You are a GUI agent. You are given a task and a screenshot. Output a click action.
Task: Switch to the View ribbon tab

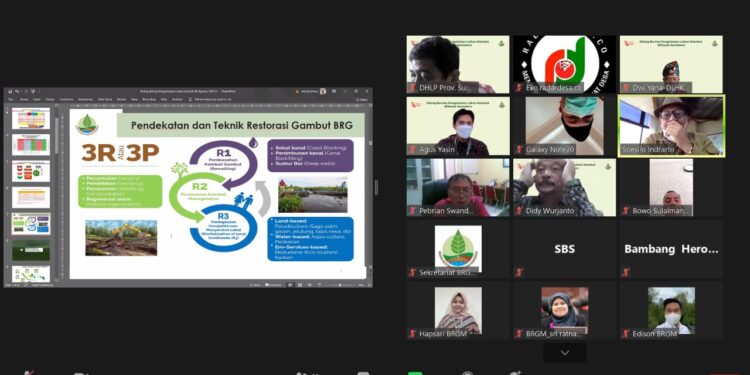133,99
